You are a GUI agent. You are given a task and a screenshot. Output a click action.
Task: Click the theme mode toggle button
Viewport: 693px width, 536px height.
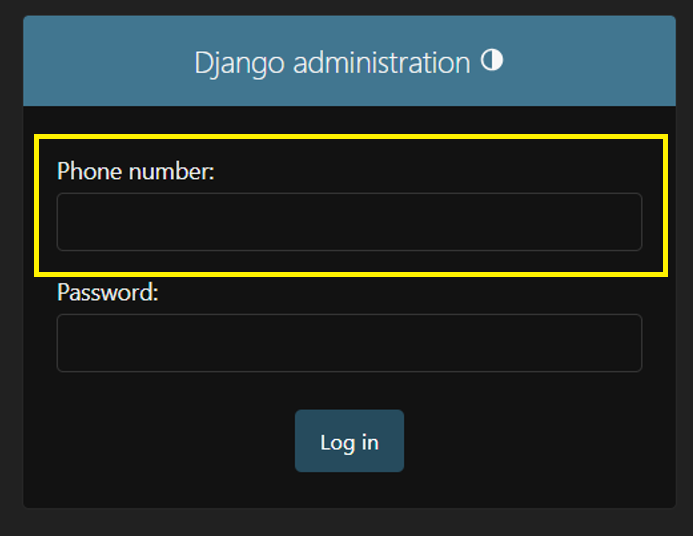pos(491,61)
